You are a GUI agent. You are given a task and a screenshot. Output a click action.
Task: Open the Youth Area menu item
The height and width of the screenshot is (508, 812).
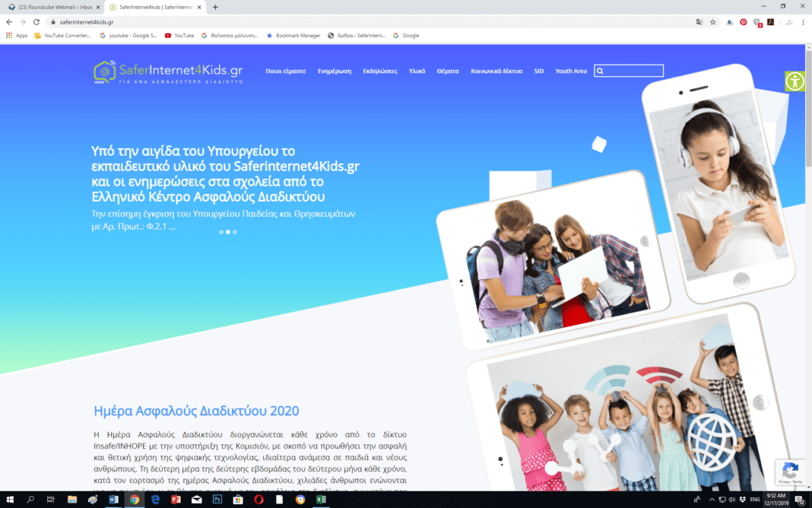[x=570, y=71]
